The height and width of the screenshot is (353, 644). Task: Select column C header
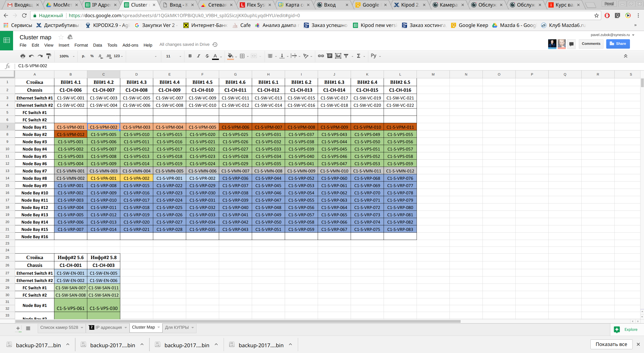click(x=104, y=74)
